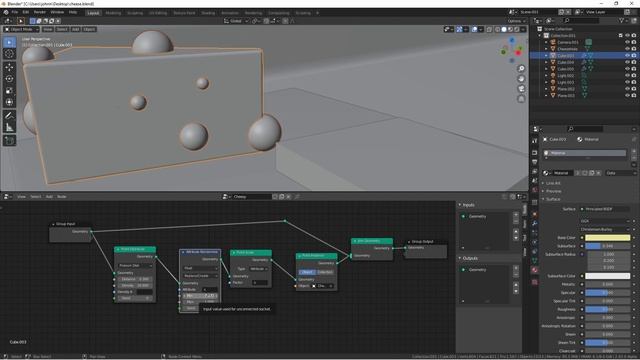Select the Scale tool
This screenshot has height=360, width=640.
[x=9, y=91]
